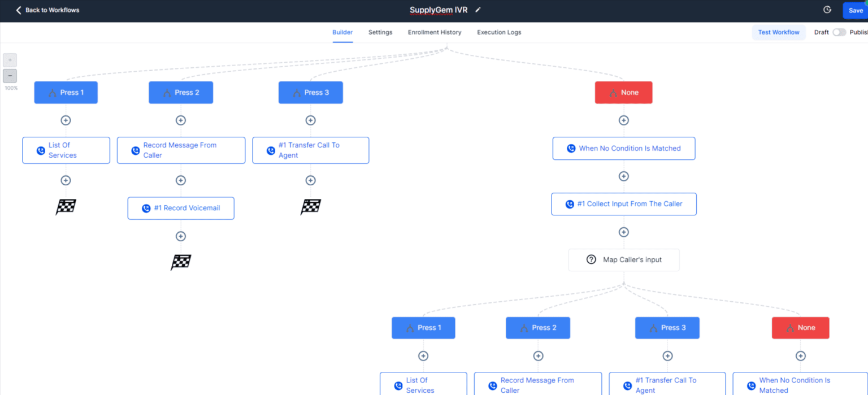Open bottom When No Condition Is Matched node
The height and width of the screenshot is (395, 868).
[800, 384]
